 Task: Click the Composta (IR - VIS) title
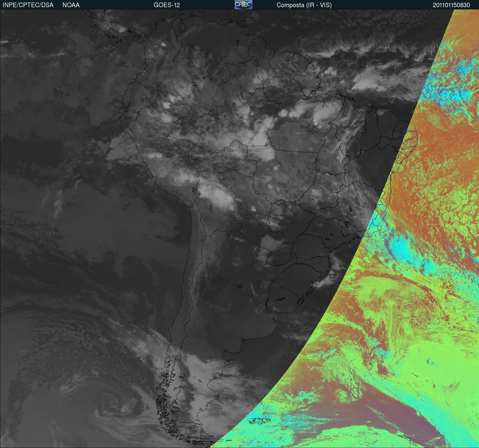tap(304, 5)
